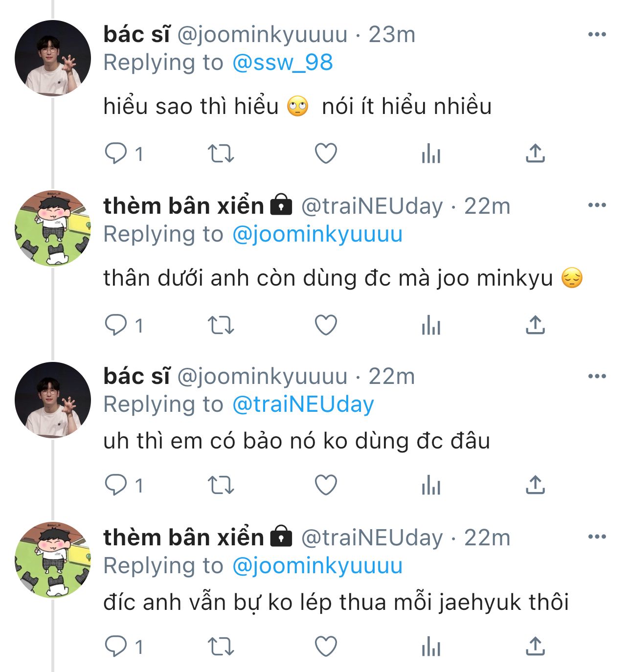Open more options on the first tweet

(x=597, y=34)
